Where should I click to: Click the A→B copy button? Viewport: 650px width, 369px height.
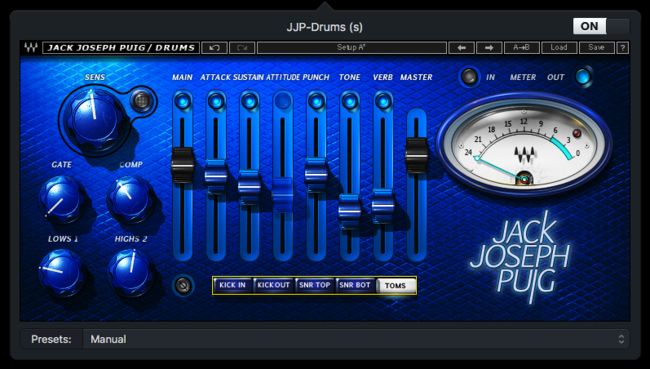point(521,48)
